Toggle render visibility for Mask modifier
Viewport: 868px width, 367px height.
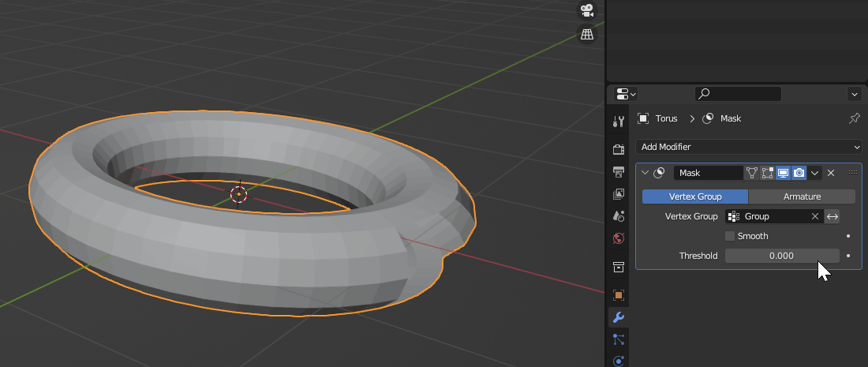(799, 173)
